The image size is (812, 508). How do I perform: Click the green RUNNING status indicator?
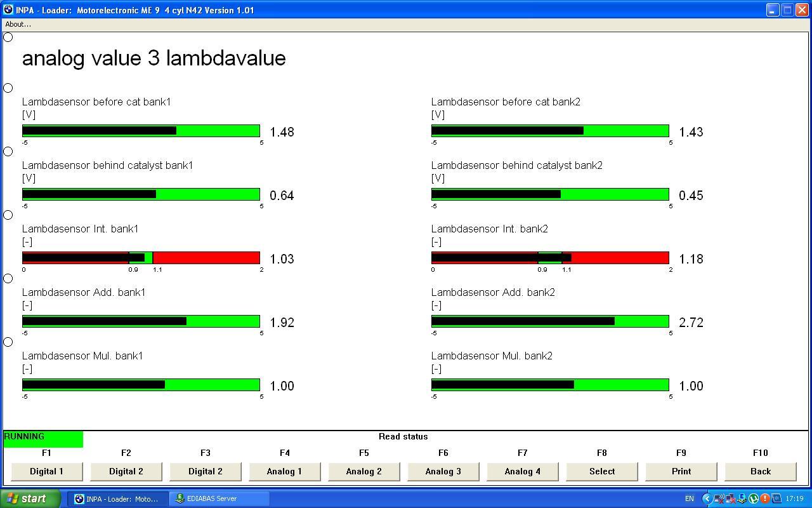point(43,439)
